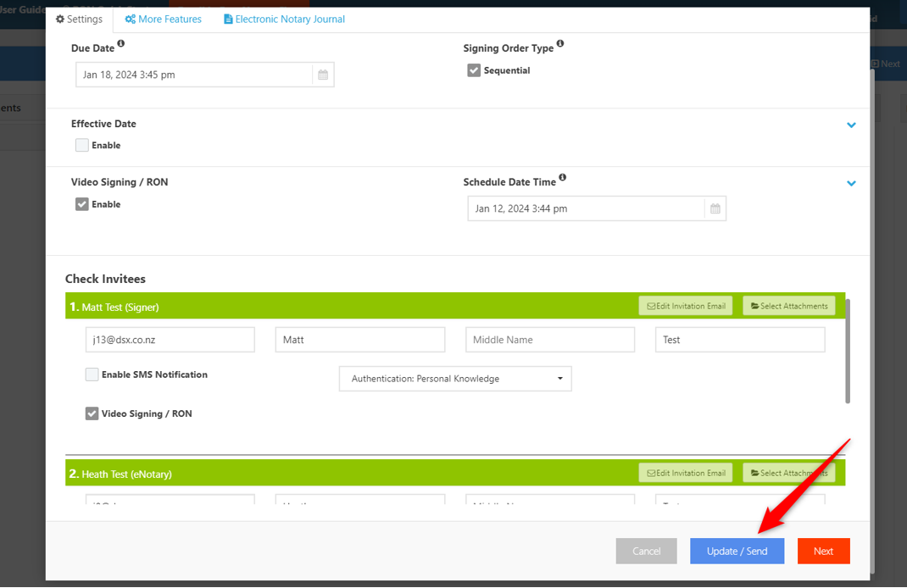
Task: Enable the Effective Date checkbox
Action: pyautogui.click(x=82, y=145)
